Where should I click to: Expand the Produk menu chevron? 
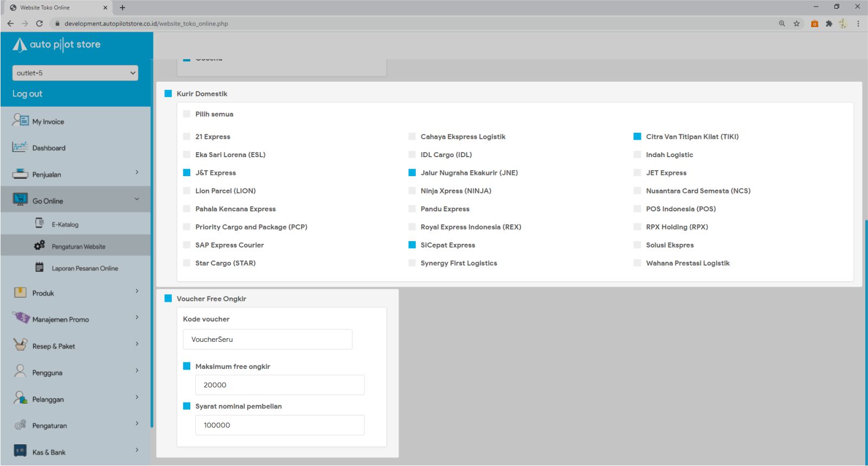point(137,292)
